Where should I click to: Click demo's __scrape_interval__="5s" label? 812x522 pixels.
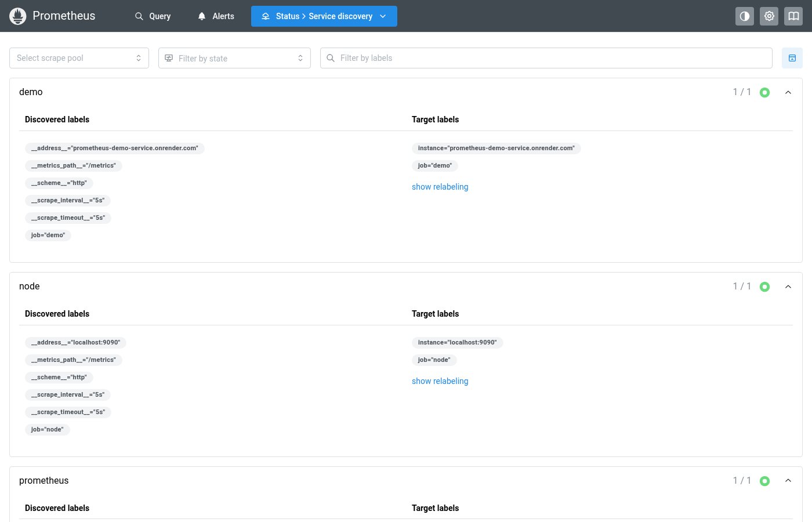tap(68, 201)
